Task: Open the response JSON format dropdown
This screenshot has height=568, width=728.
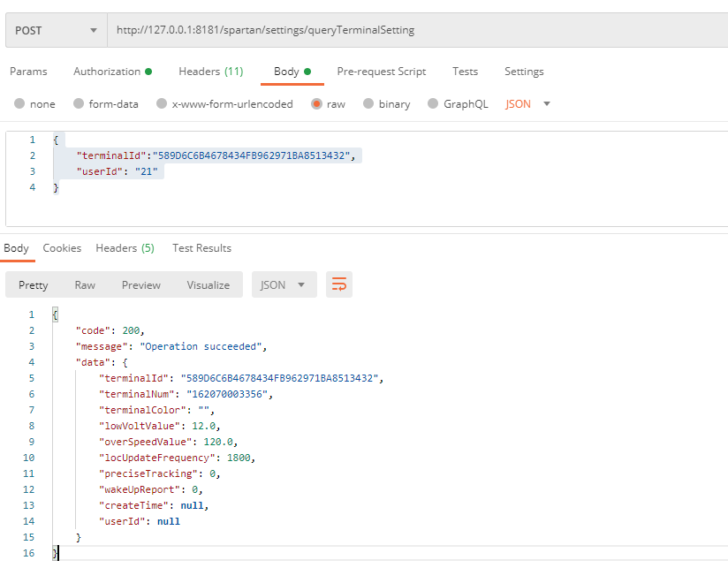Action: pyautogui.click(x=284, y=284)
